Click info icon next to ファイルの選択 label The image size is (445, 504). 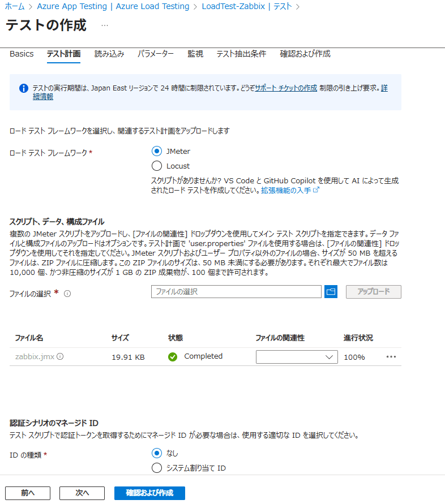point(67,294)
